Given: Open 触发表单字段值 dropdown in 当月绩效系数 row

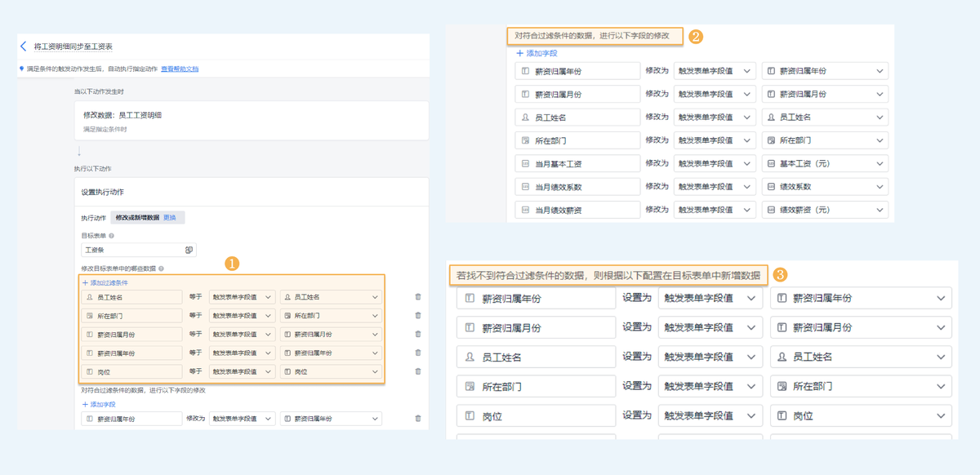Looking at the screenshot, I should [715, 187].
